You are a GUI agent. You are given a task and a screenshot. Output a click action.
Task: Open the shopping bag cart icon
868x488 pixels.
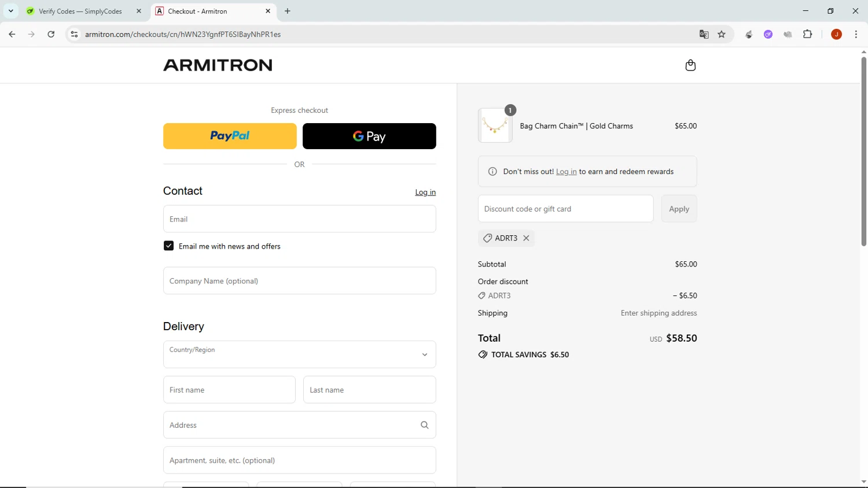[690, 65]
